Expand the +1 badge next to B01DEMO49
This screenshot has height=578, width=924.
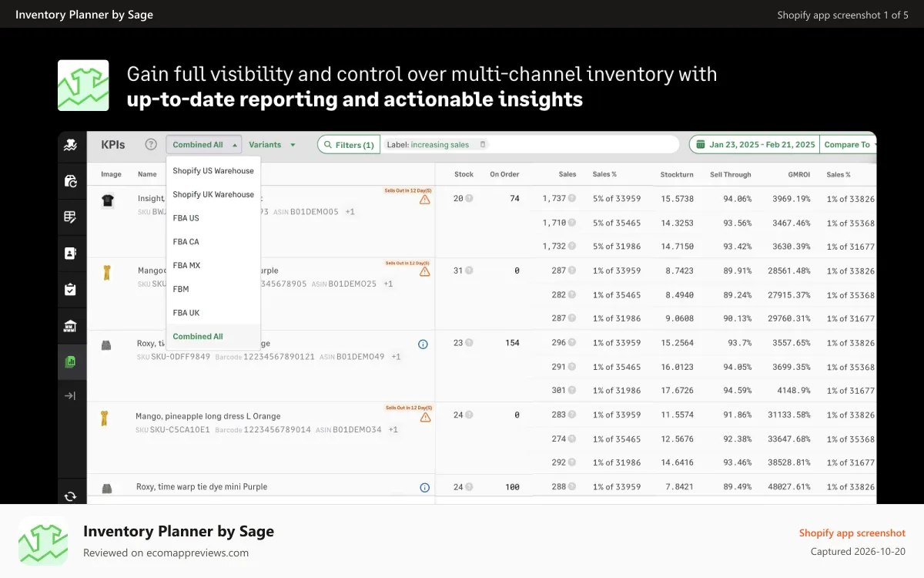pyautogui.click(x=396, y=357)
